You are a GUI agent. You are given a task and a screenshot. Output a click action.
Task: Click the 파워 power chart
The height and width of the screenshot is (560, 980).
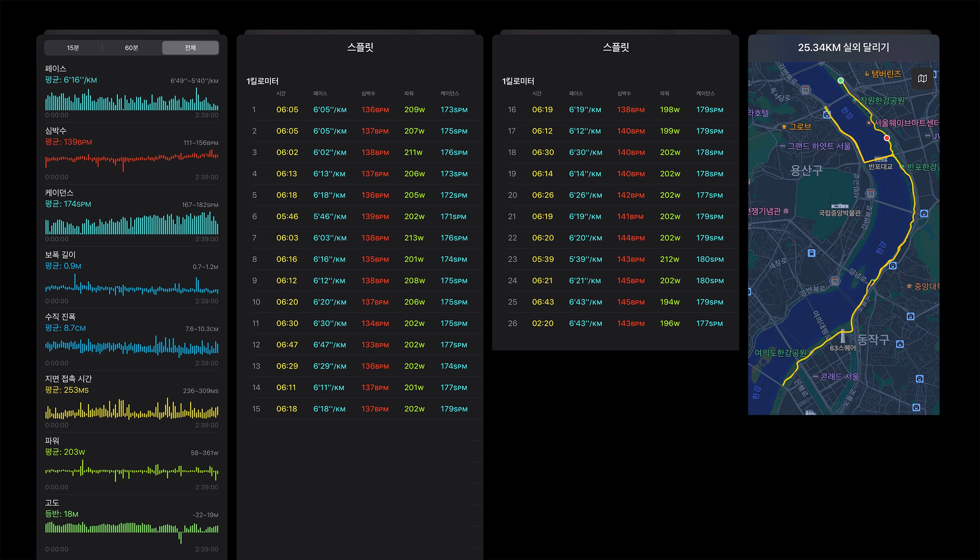point(132,470)
